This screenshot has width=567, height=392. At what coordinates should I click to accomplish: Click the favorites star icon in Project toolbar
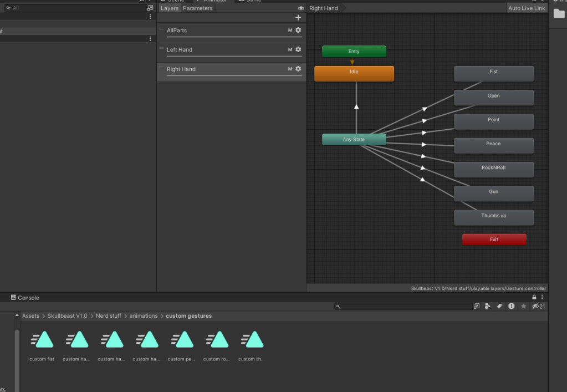(523, 306)
